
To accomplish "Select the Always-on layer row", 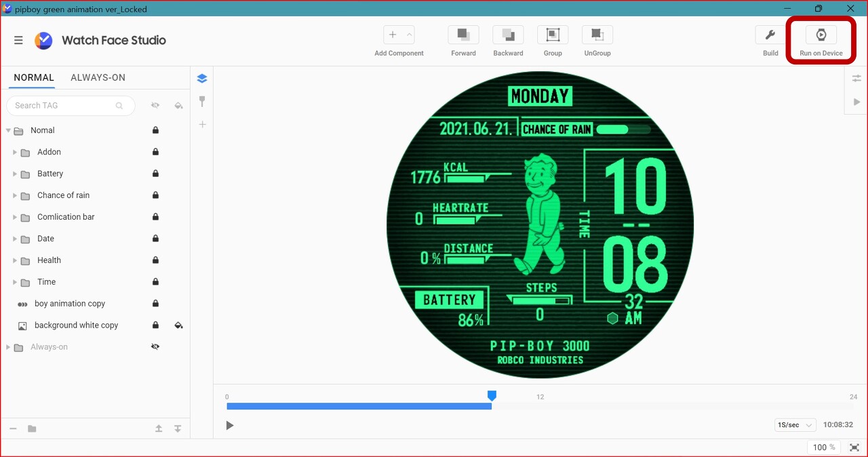I will click(x=95, y=347).
